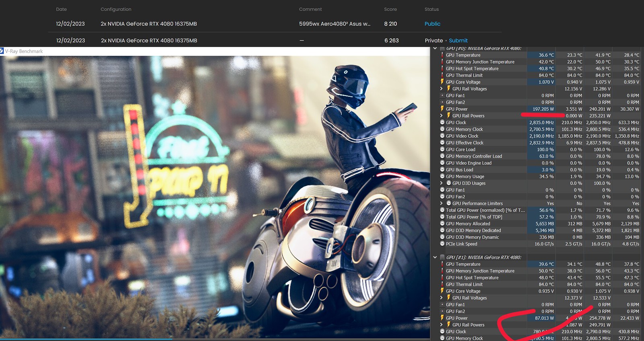Click the V-Ray Benchmark logo icon
This screenshot has height=341, width=644.
pos(2,51)
